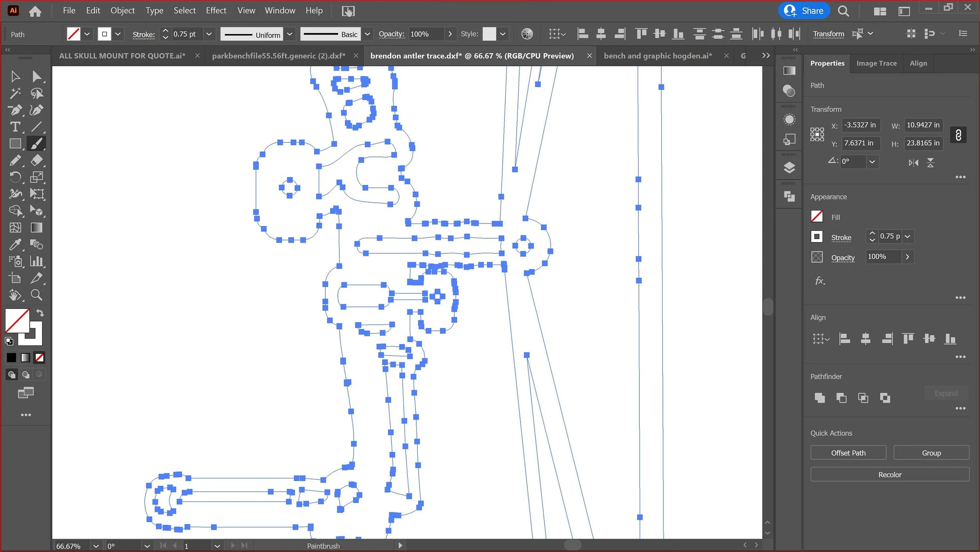The image size is (980, 552).
Task: Select the Zoom tool in toolbar
Action: pyautogui.click(x=37, y=295)
